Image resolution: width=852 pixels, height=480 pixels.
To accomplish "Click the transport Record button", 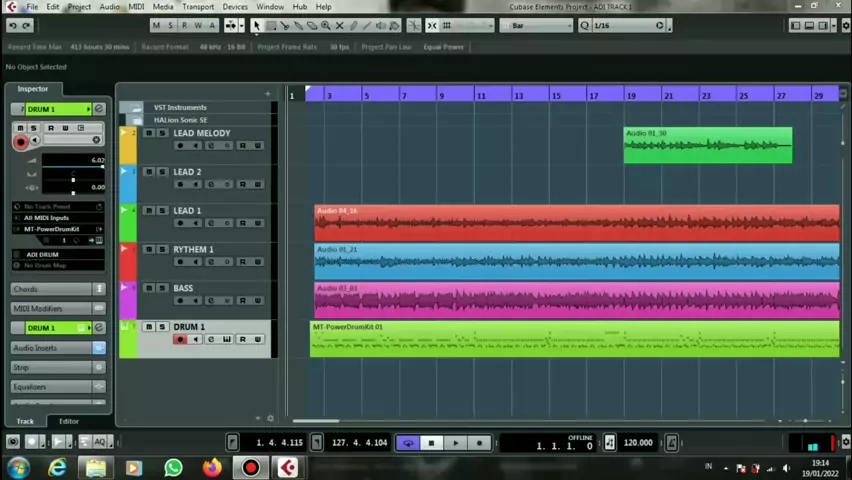I will point(478,443).
